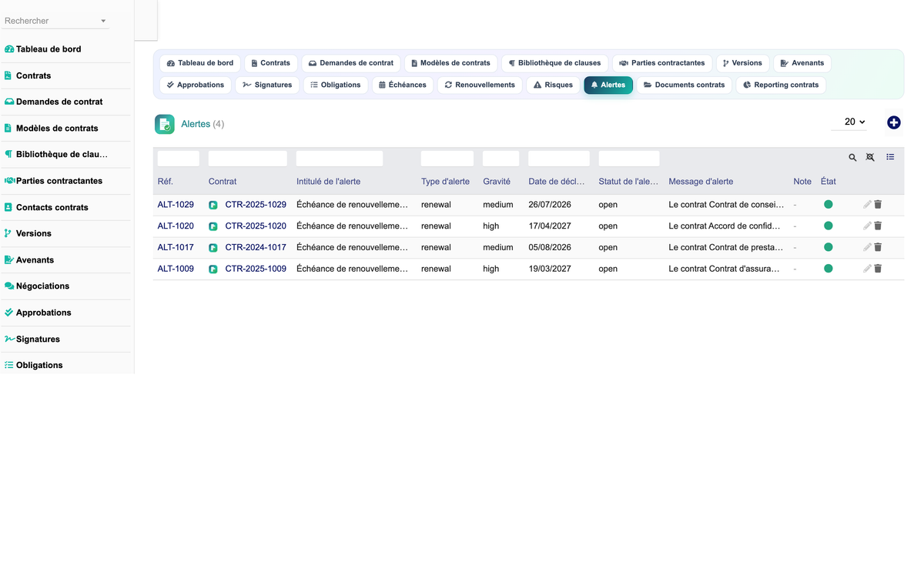Image resolution: width=924 pixels, height=572 pixels.
Task: Open Demandes de contrat in sidebar
Action: (67, 102)
